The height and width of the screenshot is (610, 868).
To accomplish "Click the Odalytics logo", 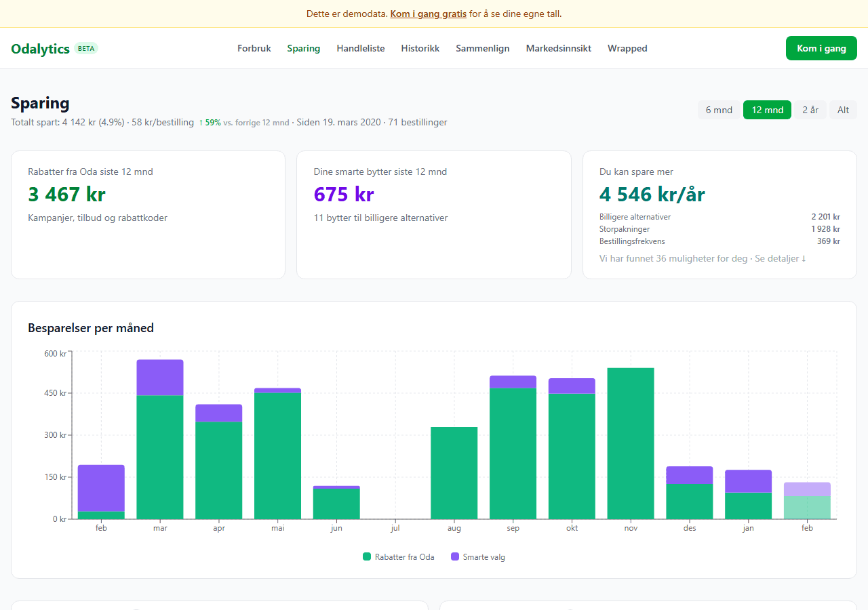I will coord(41,49).
